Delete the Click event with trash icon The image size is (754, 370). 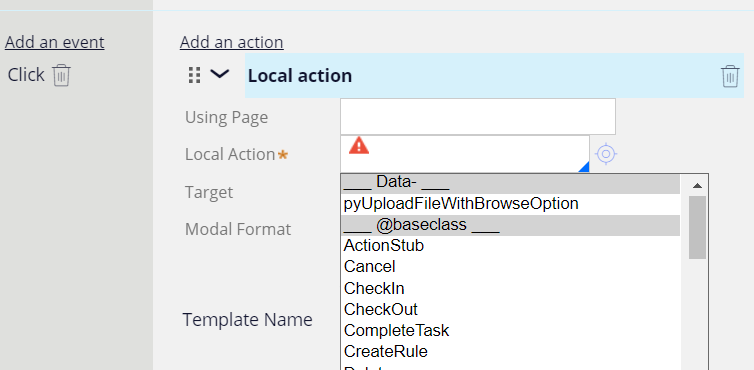(x=62, y=76)
